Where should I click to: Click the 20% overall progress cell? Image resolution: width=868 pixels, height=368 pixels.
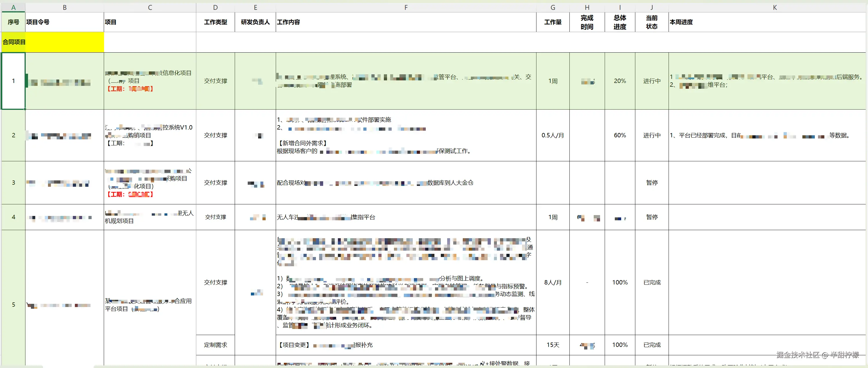(620, 81)
